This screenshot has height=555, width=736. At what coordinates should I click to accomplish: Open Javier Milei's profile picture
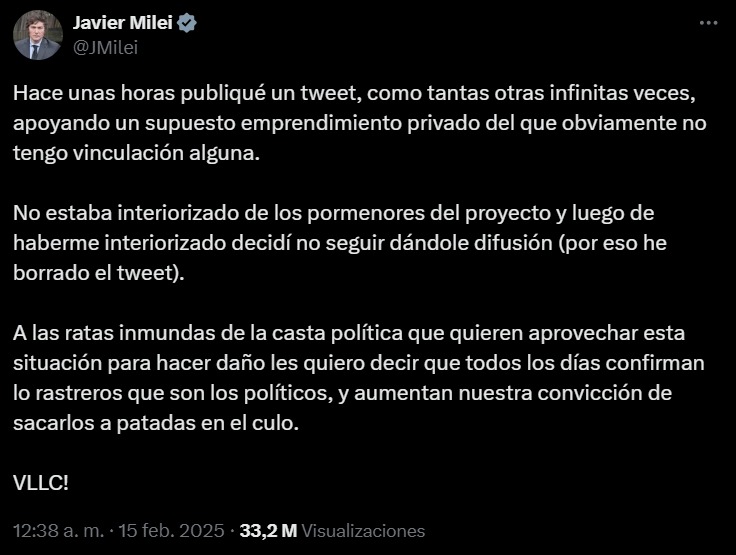pos(38,34)
